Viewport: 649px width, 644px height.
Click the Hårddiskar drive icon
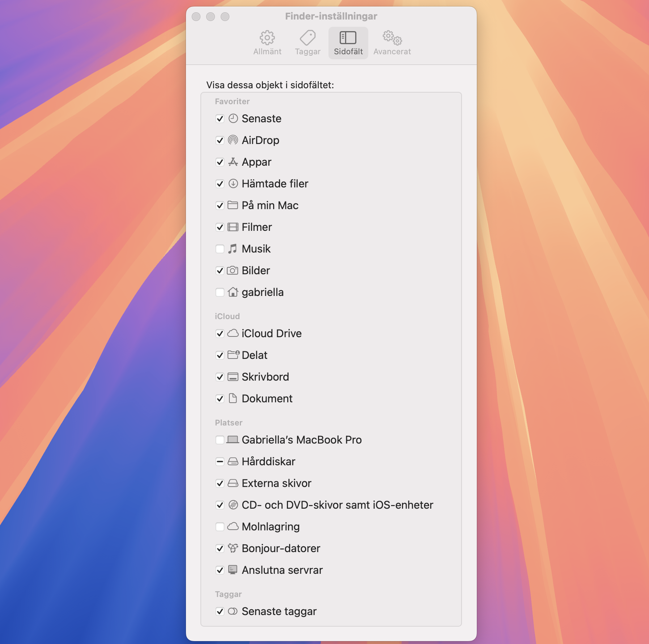coord(233,461)
